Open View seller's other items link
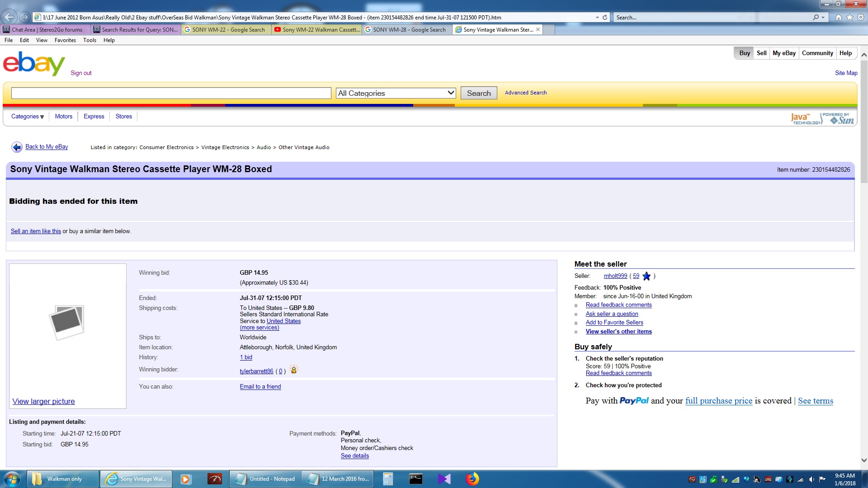 click(618, 332)
